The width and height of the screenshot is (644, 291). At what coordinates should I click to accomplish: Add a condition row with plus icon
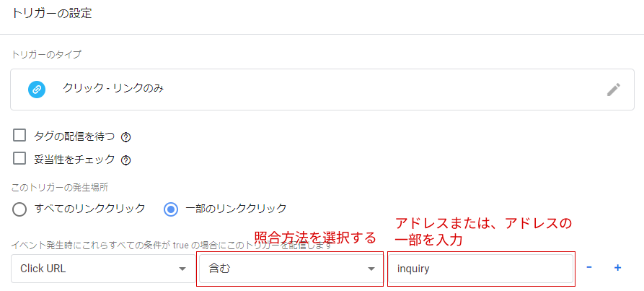[x=617, y=268]
